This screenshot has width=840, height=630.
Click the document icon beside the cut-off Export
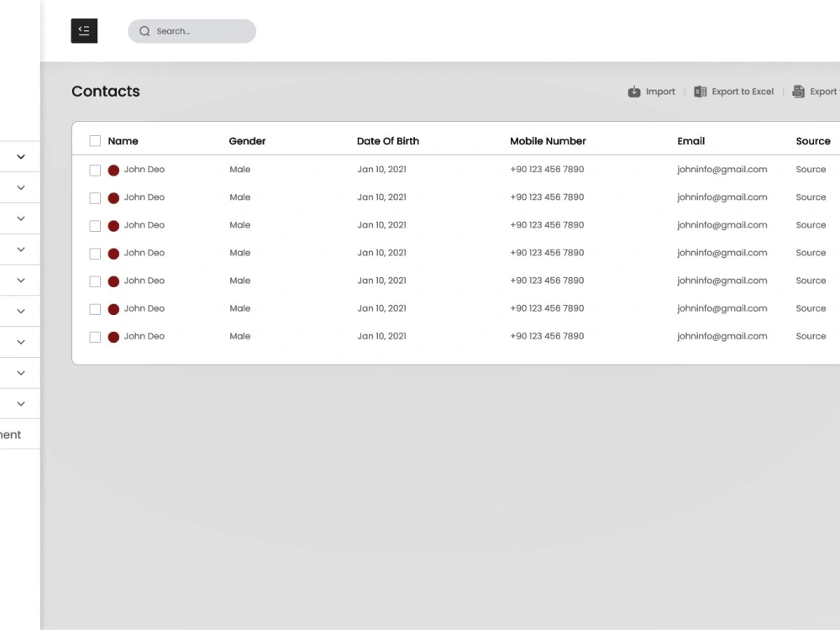pos(798,92)
